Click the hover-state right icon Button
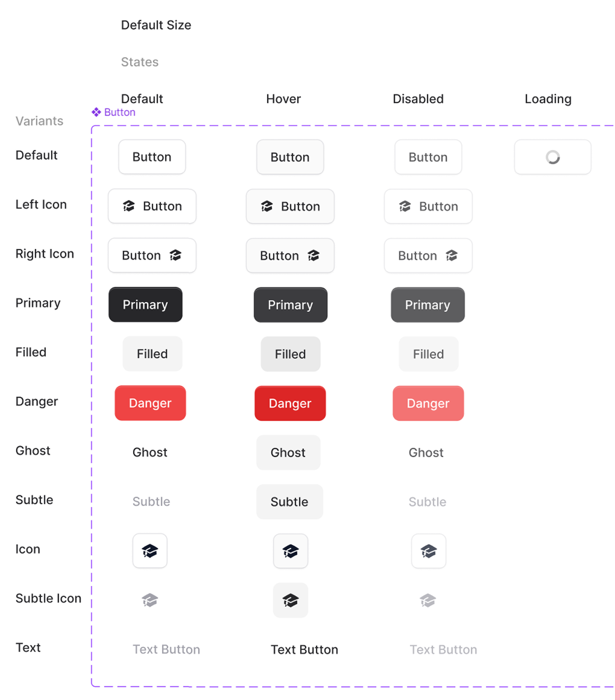Viewport: 615px width, 700px height. tap(290, 256)
